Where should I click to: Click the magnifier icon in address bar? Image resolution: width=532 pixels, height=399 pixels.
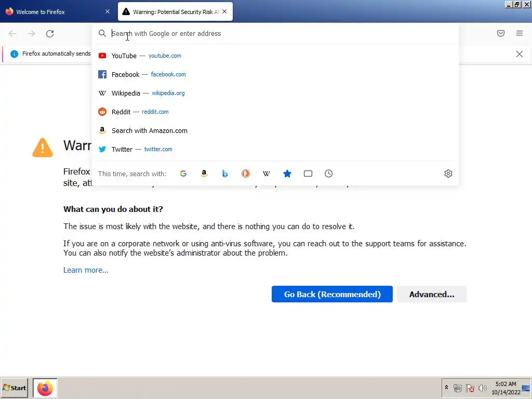tap(102, 33)
